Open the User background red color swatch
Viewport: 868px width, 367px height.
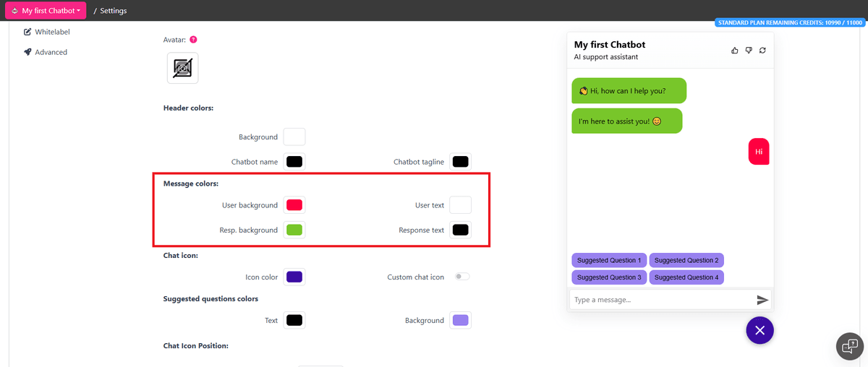pyautogui.click(x=294, y=205)
